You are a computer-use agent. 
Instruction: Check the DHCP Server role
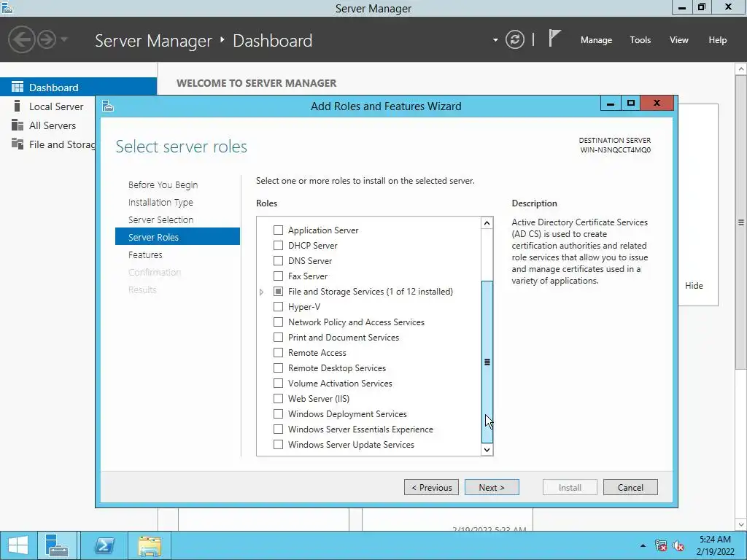pos(278,245)
